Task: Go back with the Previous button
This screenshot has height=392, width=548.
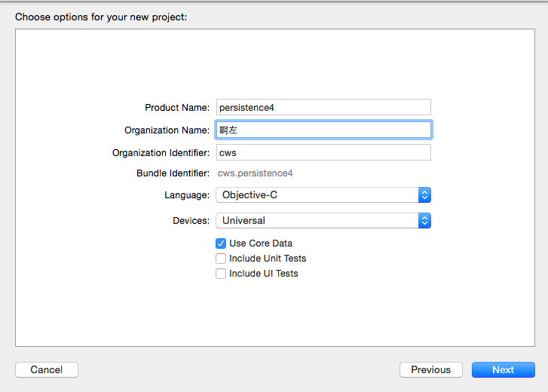Action: pyautogui.click(x=431, y=370)
